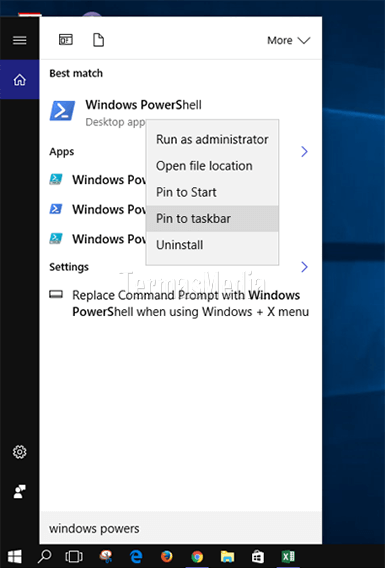The height and width of the screenshot is (568, 385).
Task: Choose Run as administrator
Action: click(x=212, y=139)
